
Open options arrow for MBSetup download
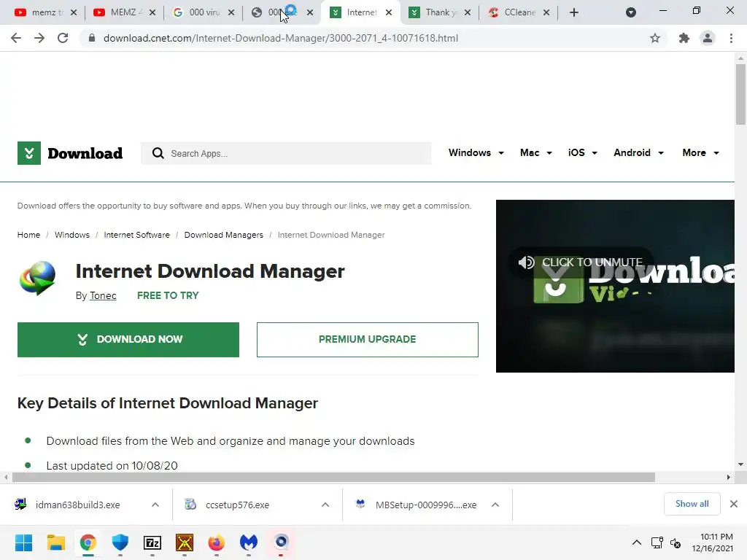tap(495, 505)
